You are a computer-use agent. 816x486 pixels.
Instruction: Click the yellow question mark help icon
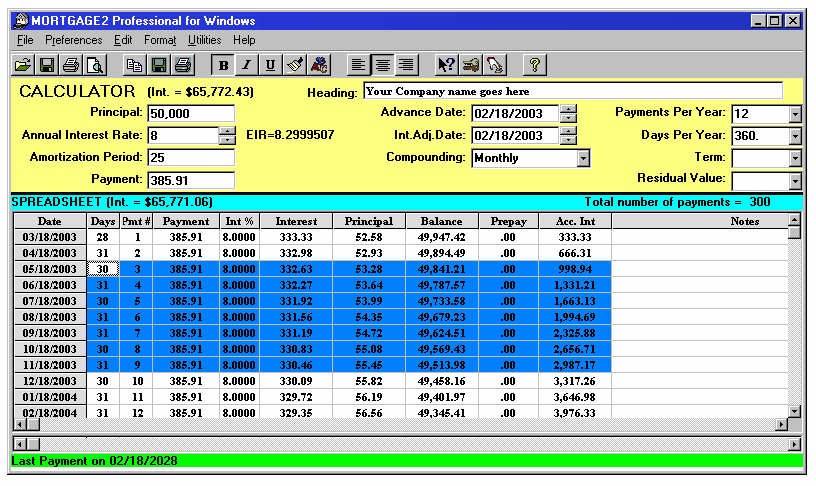pos(535,65)
